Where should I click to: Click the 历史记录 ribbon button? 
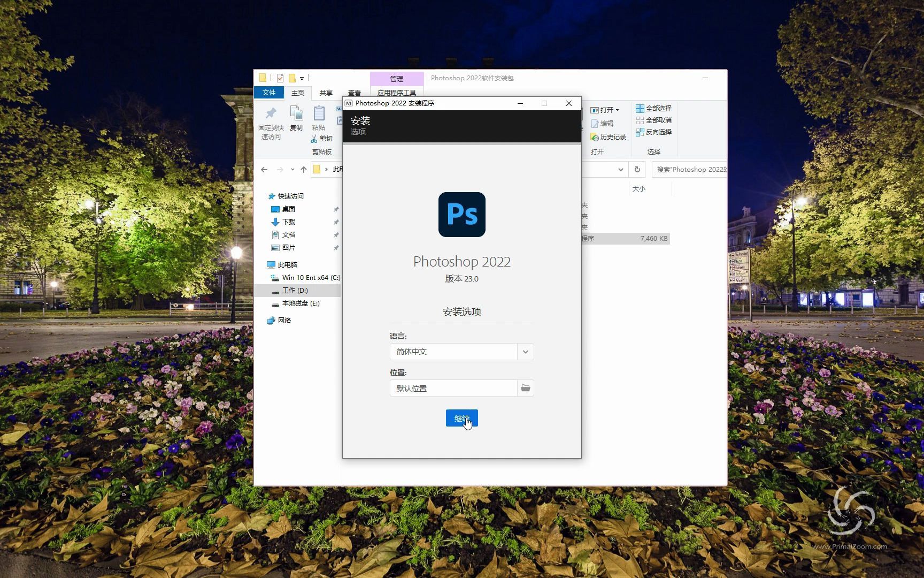click(x=608, y=137)
